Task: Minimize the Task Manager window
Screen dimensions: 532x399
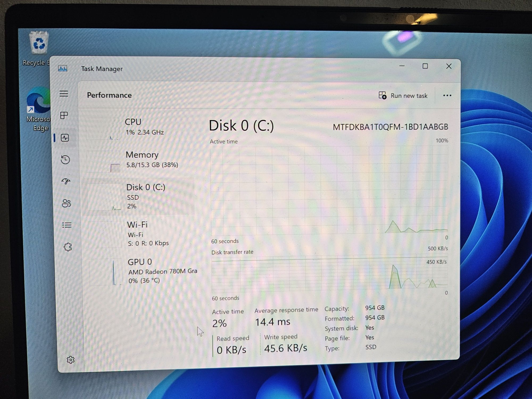Action: click(x=402, y=66)
